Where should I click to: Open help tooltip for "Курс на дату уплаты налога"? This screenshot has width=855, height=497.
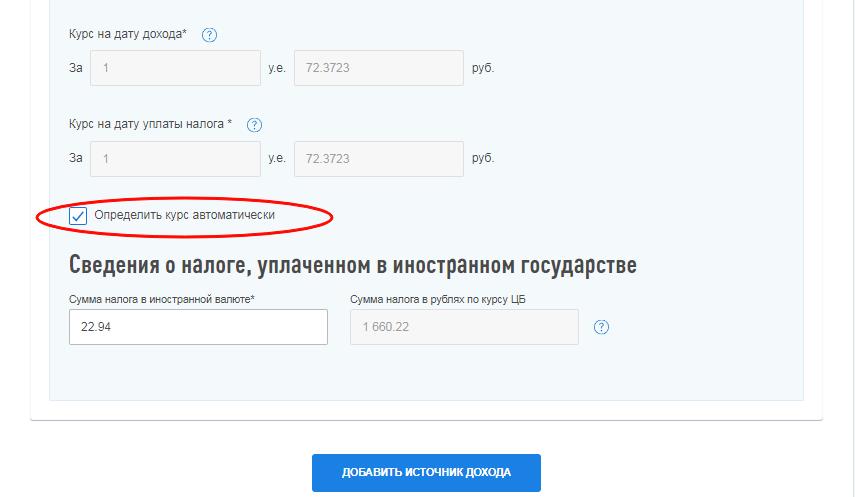(254, 125)
